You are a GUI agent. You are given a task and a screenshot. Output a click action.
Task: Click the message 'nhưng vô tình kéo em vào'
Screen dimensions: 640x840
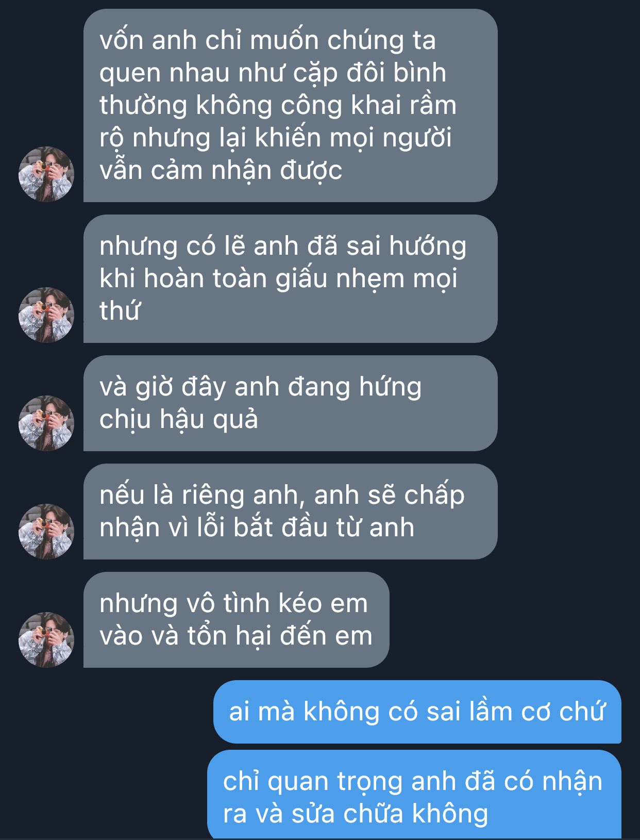pos(236,619)
